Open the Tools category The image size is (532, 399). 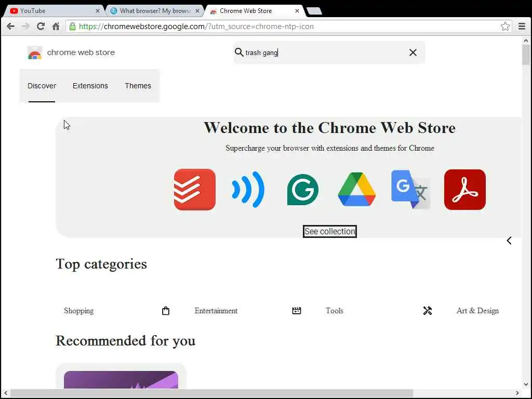click(334, 311)
